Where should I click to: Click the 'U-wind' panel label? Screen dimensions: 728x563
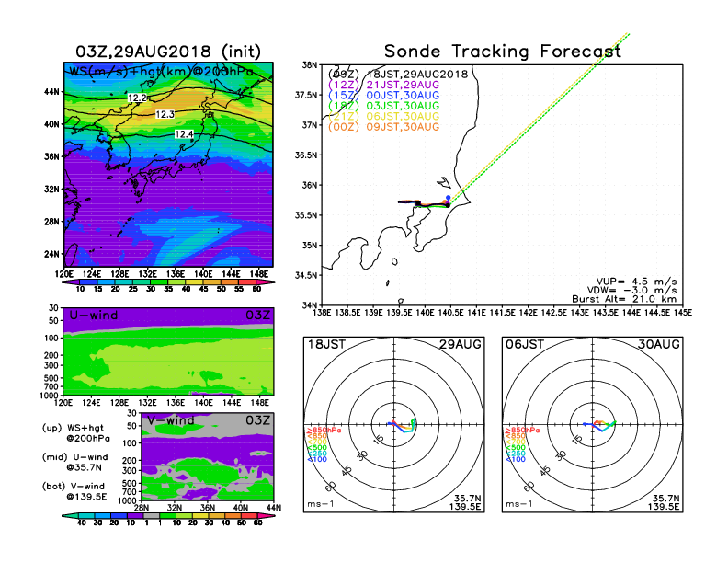point(94,315)
